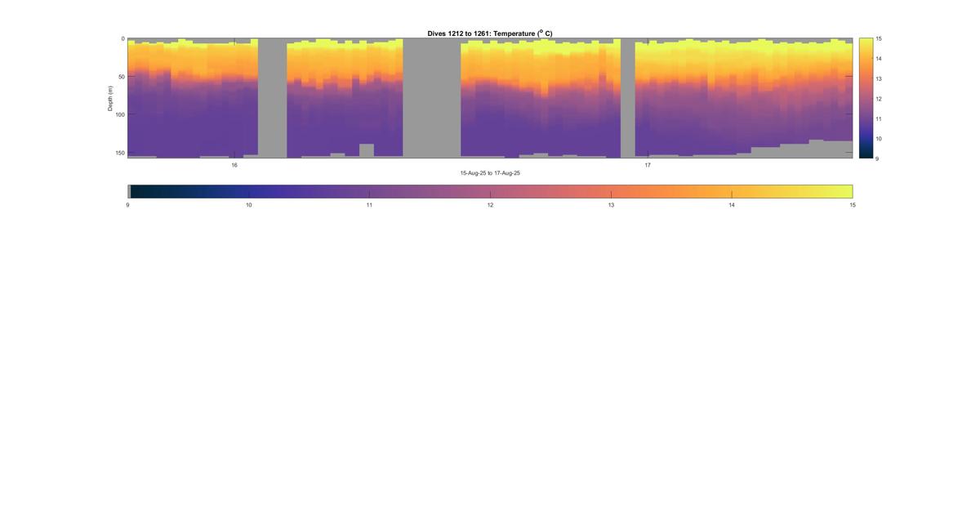Click the depth axis tick '0'

tap(122, 38)
